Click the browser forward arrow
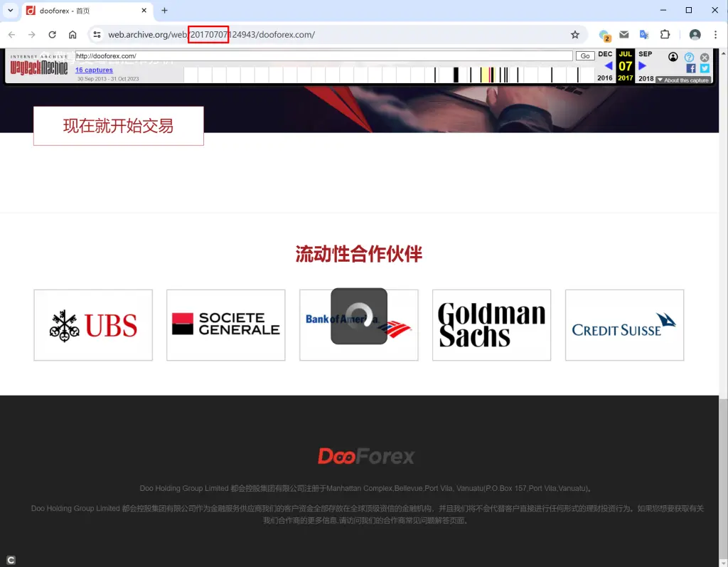The image size is (728, 567). 31,35
